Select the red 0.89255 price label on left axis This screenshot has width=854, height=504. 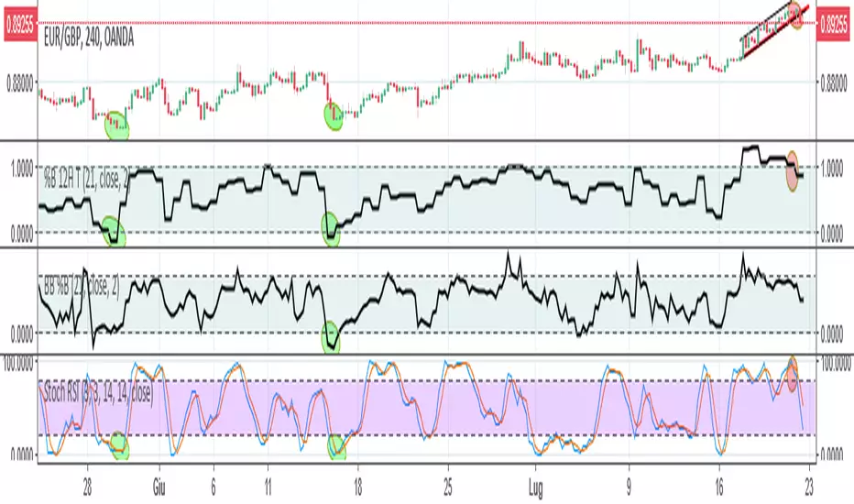tap(18, 24)
